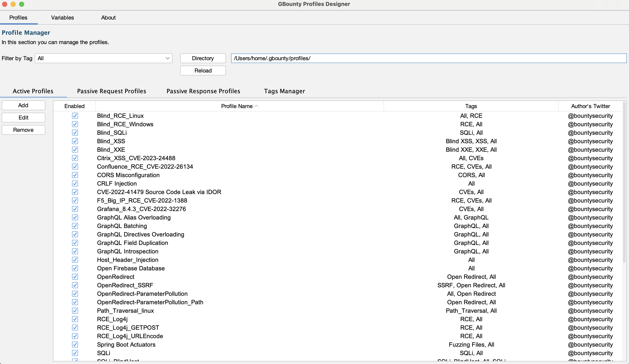Viewport: 629px width, 364px height.
Task: Click the Reload button
Action: tap(203, 71)
